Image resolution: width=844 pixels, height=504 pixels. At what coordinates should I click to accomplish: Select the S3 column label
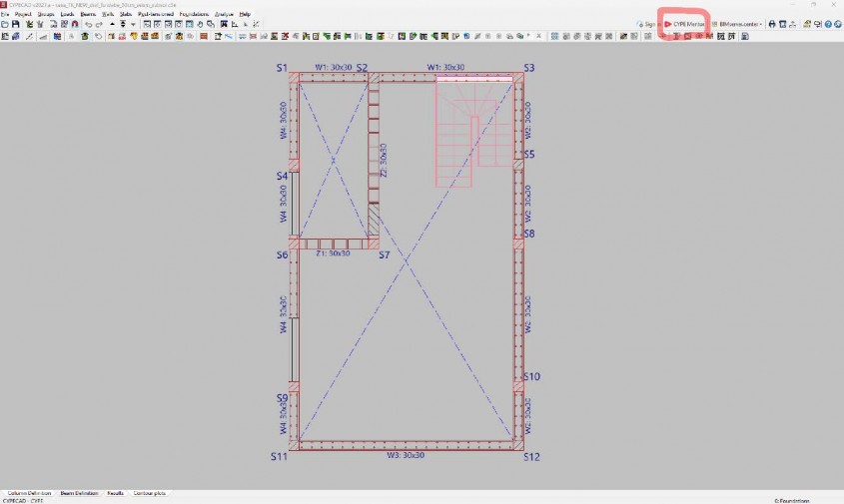click(529, 68)
